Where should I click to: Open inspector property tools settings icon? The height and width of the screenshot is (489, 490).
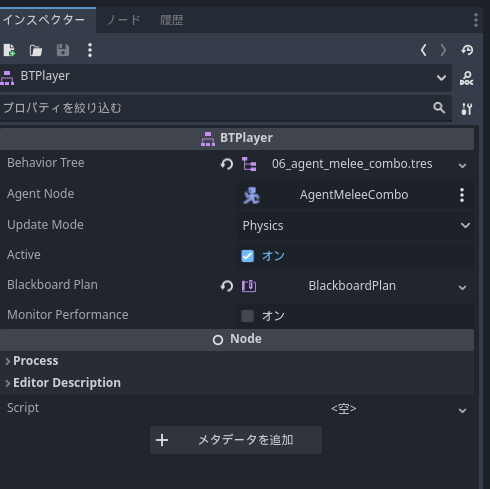click(467, 109)
